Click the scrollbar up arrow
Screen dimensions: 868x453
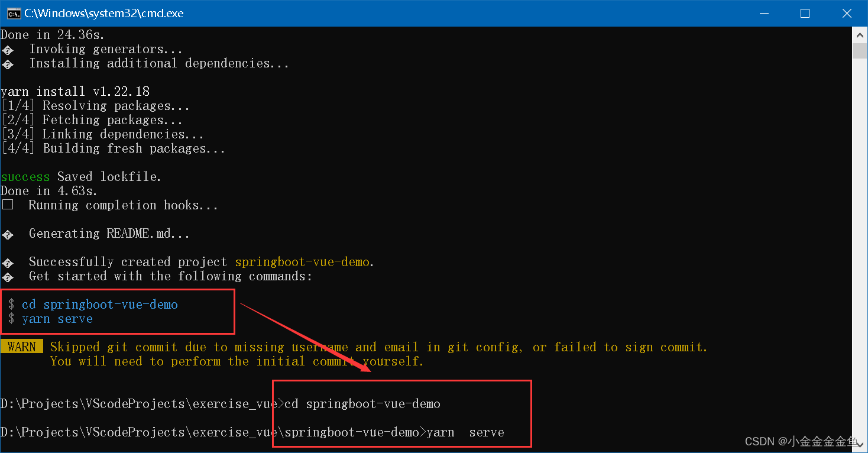coord(860,35)
